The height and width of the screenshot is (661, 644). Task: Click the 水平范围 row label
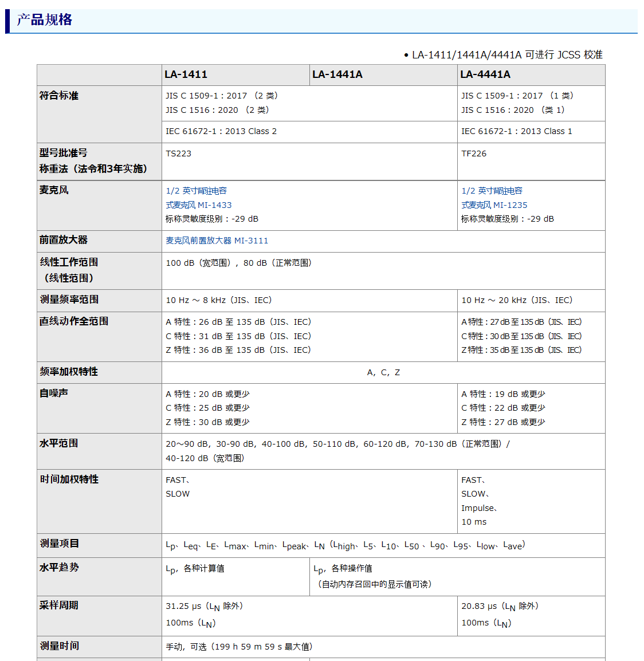click(59, 443)
